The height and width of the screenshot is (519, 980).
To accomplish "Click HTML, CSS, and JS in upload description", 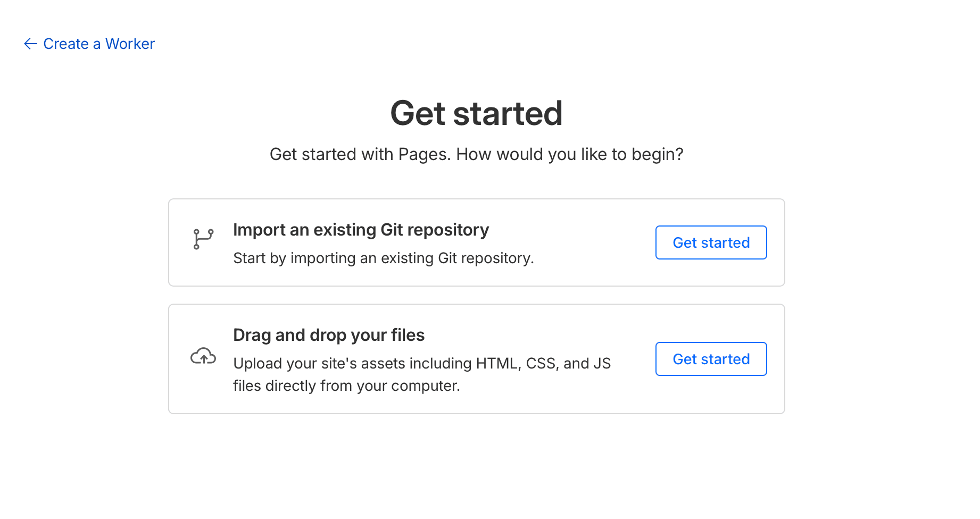I will coord(543,363).
